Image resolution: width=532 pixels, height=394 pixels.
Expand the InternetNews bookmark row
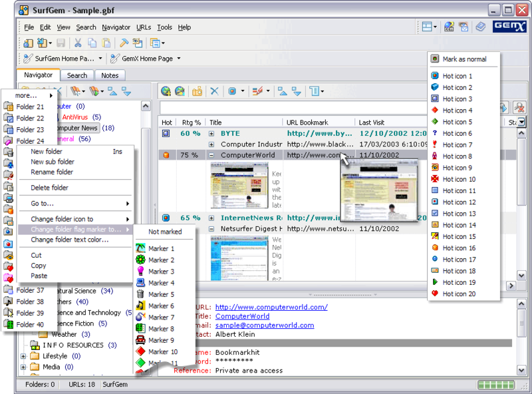click(211, 218)
